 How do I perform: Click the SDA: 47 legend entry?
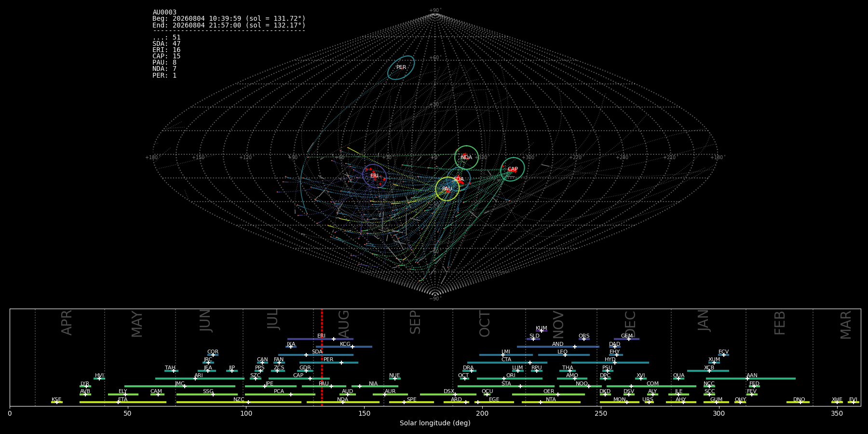166,44
